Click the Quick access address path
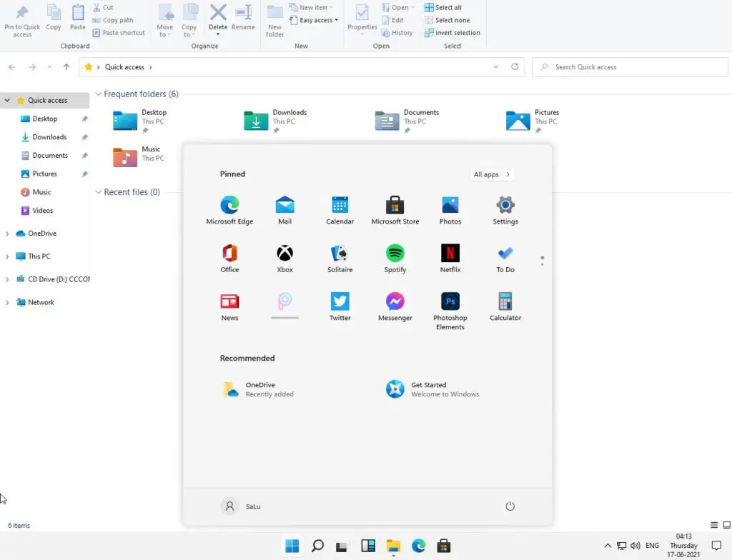732x560 pixels. (x=124, y=67)
